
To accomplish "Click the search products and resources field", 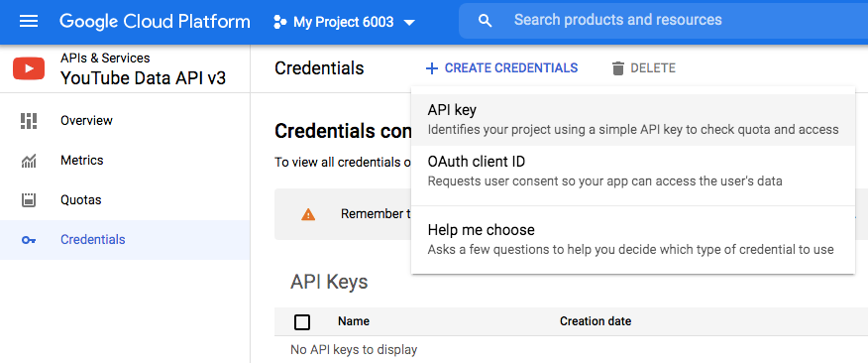I will point(663,21).
